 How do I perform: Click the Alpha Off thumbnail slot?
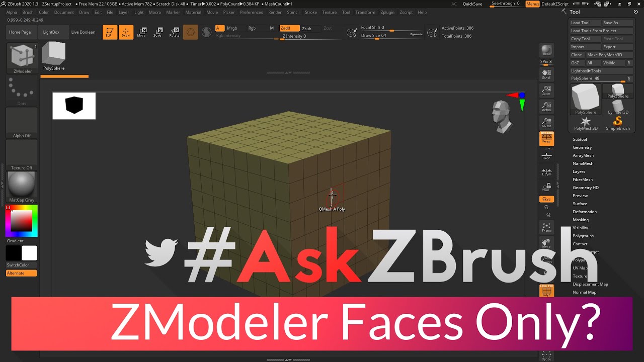[x=22, y=123]
